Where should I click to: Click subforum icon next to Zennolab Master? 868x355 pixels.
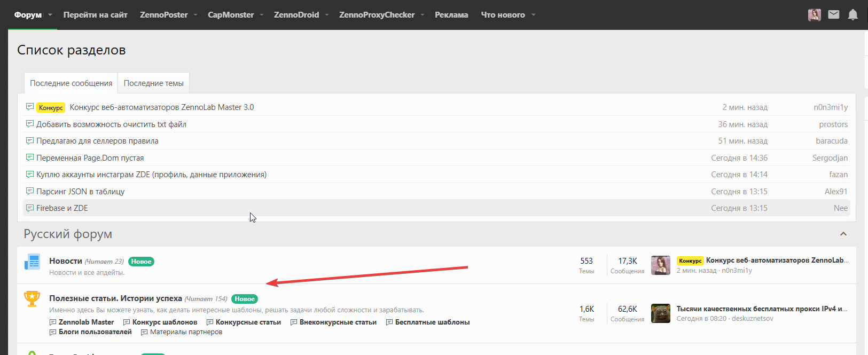[53, 322]
